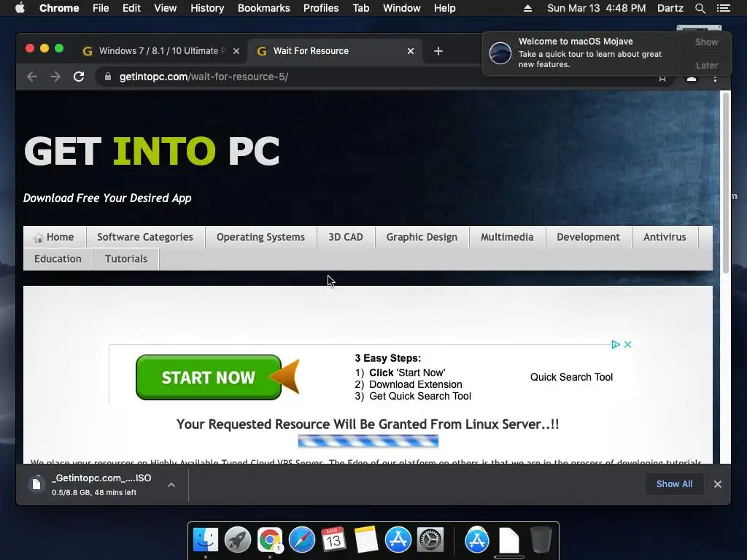The width and height of the screenshot is (747, 560).
Task: Click the browser forward arrow
Action: tap(55, 77)
